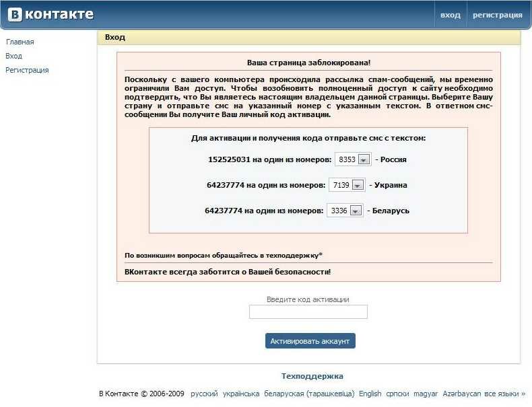Choose "українська" in the footer languages
This screenshot has height=407, width=532.
coord(240,394)
